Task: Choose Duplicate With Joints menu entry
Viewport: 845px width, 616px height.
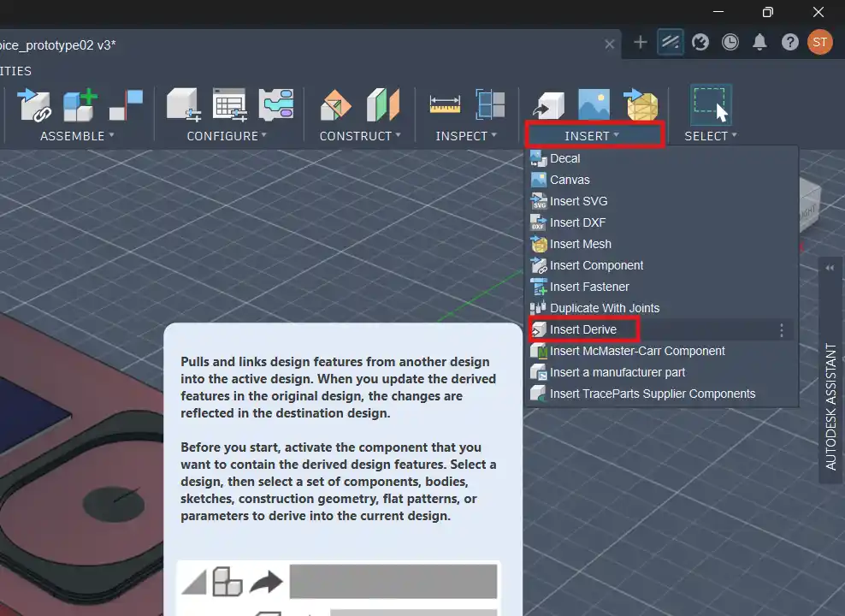Action: 661,308
